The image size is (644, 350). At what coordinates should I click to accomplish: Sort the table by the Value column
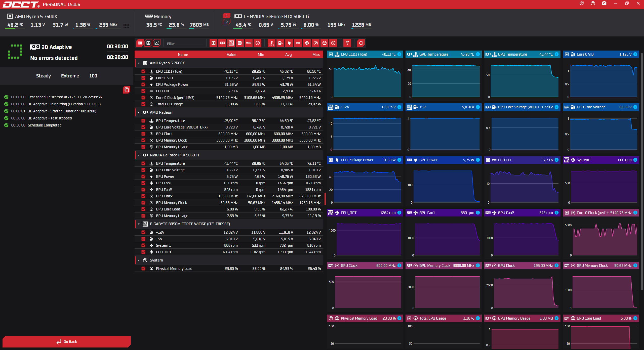(231, 55)
